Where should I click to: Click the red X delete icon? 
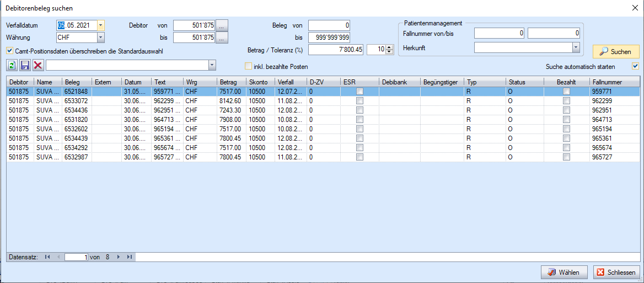point(37,66)
